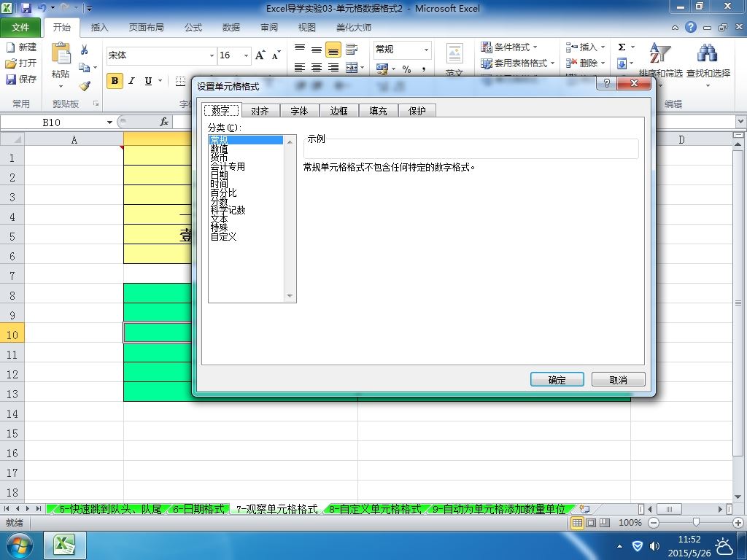Open the font size dropdown
Viewport: 747px width, 560px height.
pos(247,55)
